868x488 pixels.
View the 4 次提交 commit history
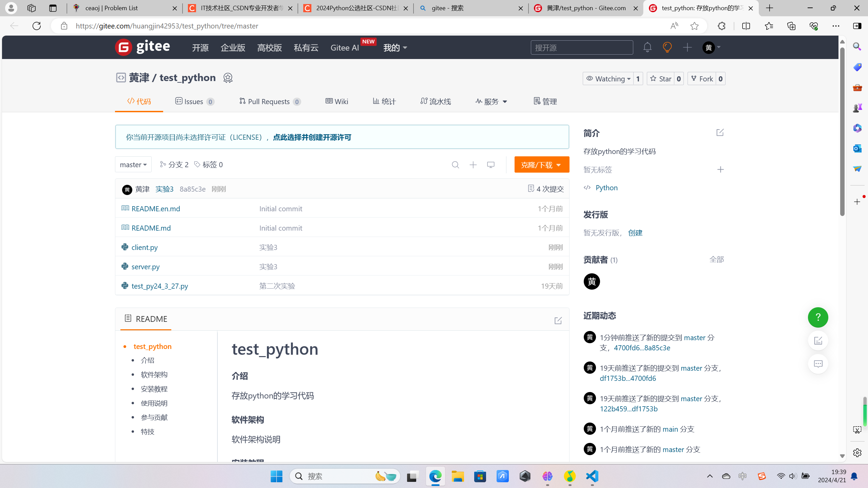(546, 189)
